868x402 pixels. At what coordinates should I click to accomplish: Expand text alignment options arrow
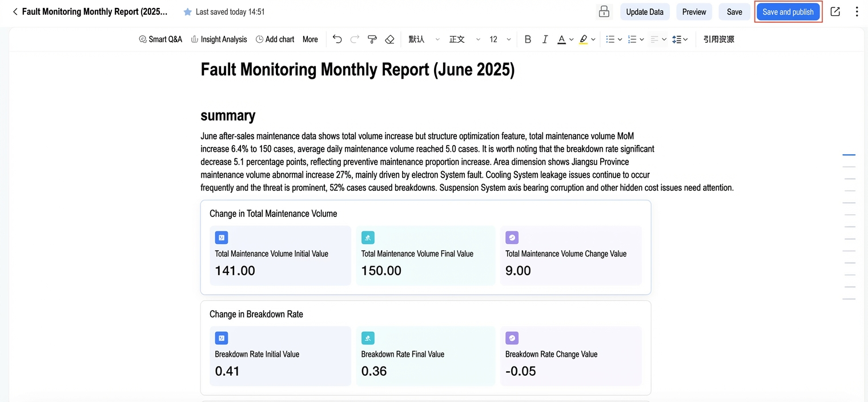664,39
